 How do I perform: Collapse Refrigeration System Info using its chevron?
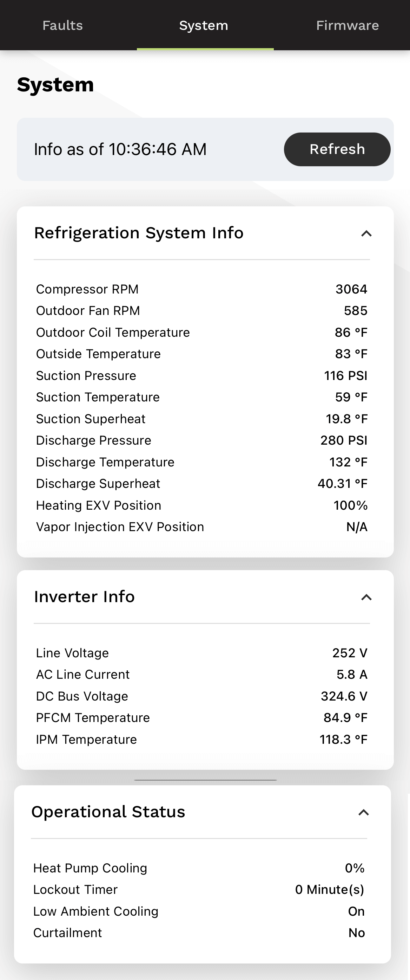click(x=366, y=234)
